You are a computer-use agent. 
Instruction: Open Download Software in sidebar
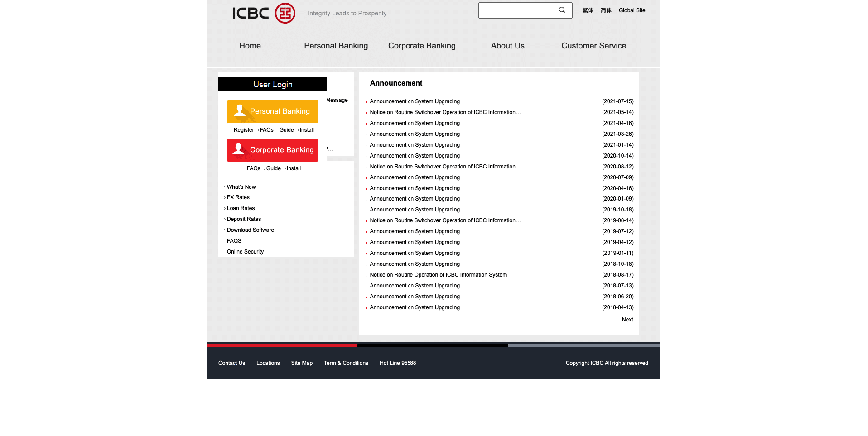click(x=251, y=230)
